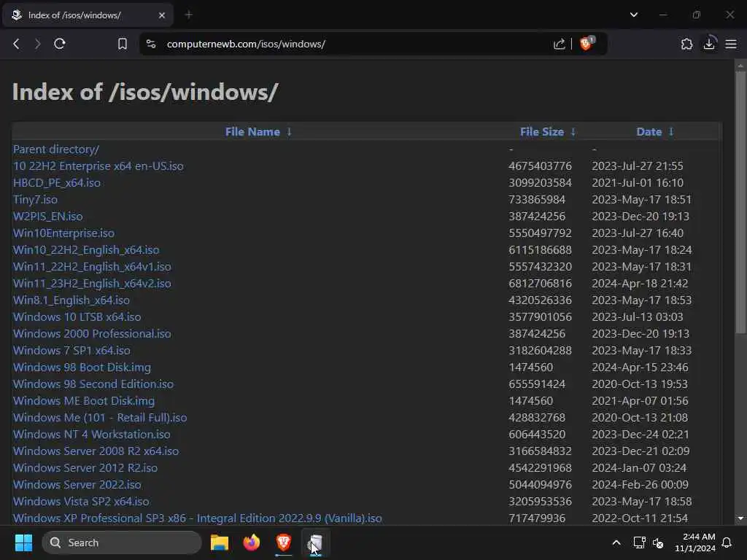The width and height of the screenshot is (747, 560).
Task: Open Parent directory link
Action: point(56,149)
